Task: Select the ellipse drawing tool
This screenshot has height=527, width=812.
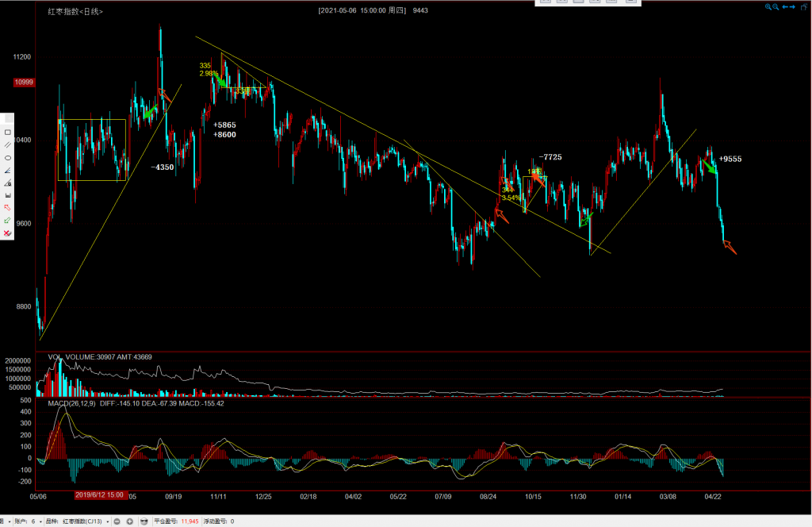Action: 8,157
